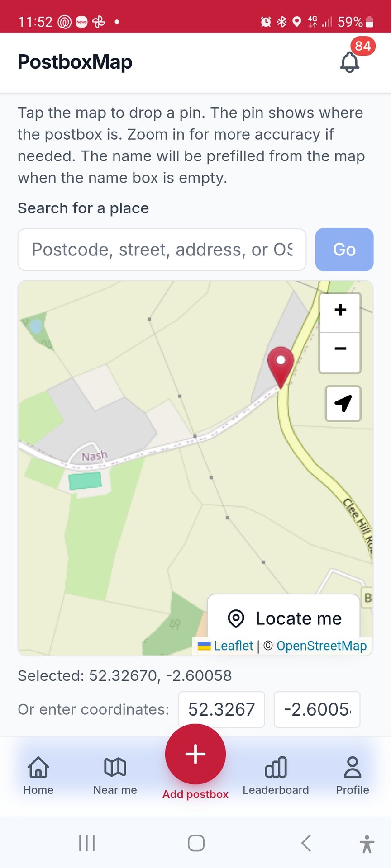Edit the longitude coordinate field
Screen dimensions: 391x868
pyautogui.click(x=317, y=709)
